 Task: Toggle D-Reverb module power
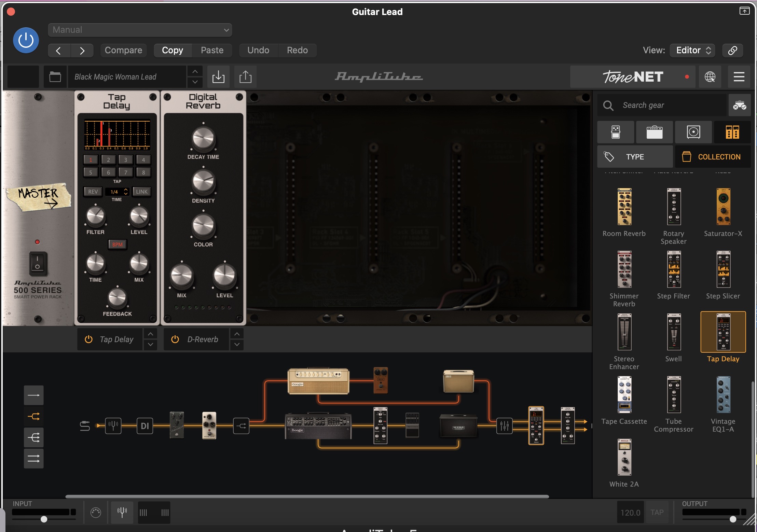[x=175, y=339]
